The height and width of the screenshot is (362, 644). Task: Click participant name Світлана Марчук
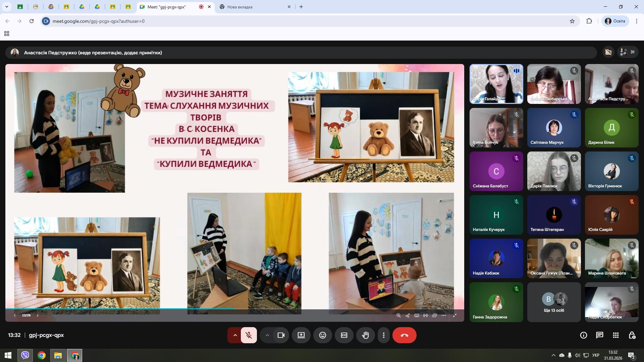[x=547, y=142]
